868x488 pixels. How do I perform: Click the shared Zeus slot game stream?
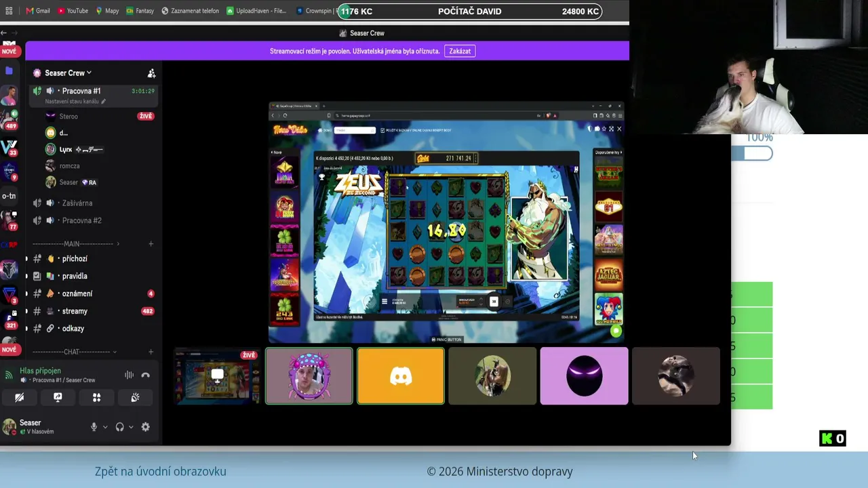point(446,222)
